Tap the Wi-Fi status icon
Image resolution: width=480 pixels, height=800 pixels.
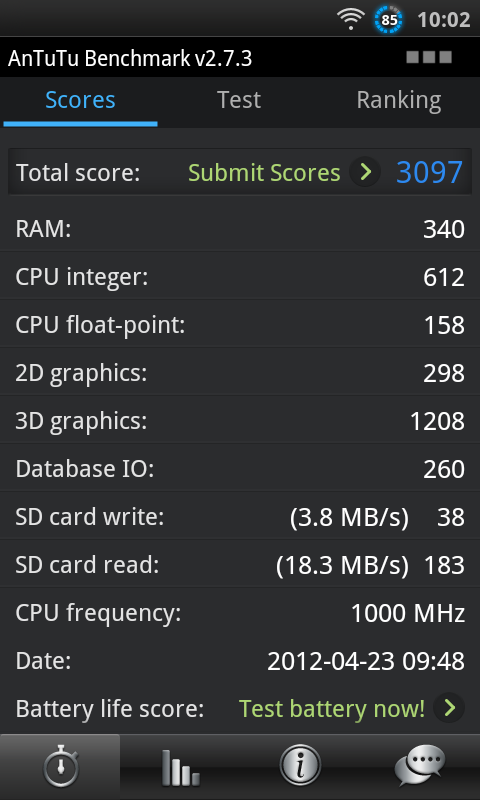point(350,19)
